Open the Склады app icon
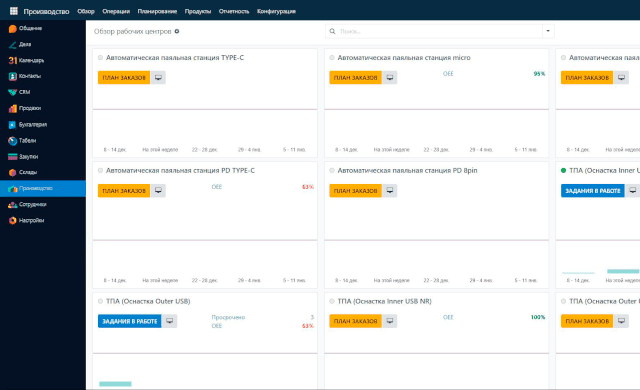 coord(13,173)
